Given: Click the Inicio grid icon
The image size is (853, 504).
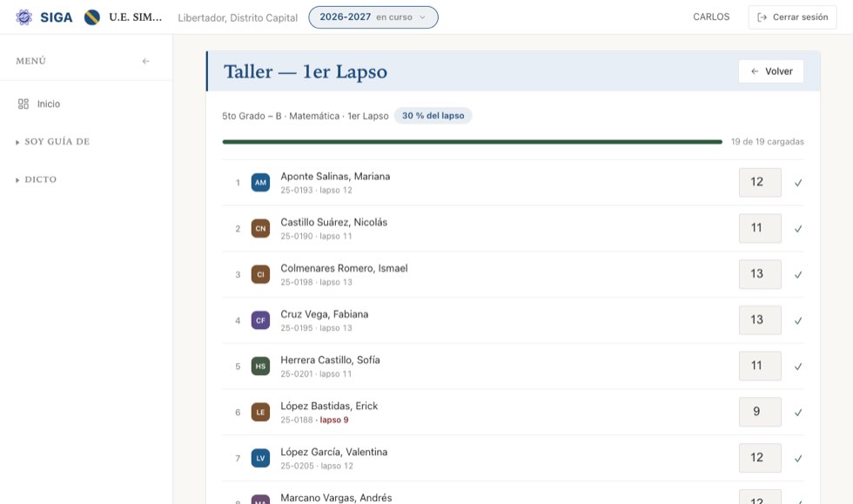Looking at the screenshot, I should click(x=24, y=104).
